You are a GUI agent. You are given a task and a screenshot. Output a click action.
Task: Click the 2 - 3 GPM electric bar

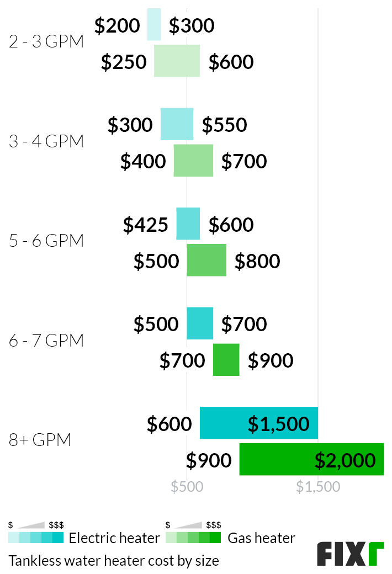[154, 24]
